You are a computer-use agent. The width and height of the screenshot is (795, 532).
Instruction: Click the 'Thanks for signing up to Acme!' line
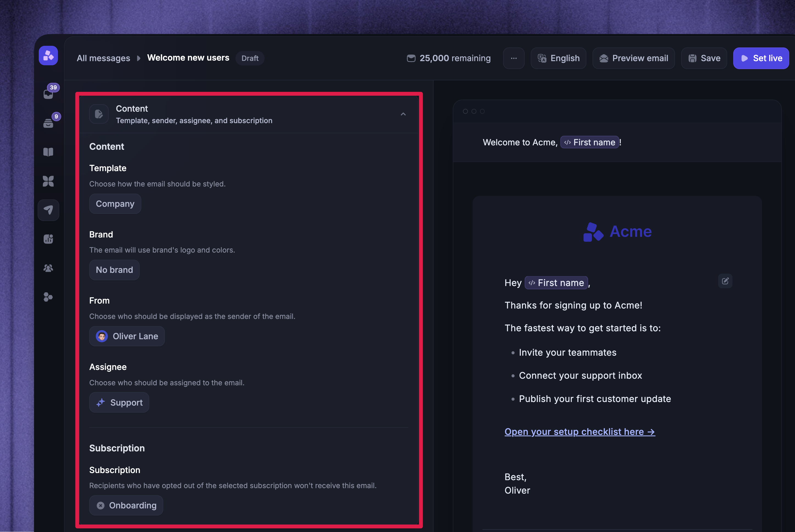tap(573, 305)
